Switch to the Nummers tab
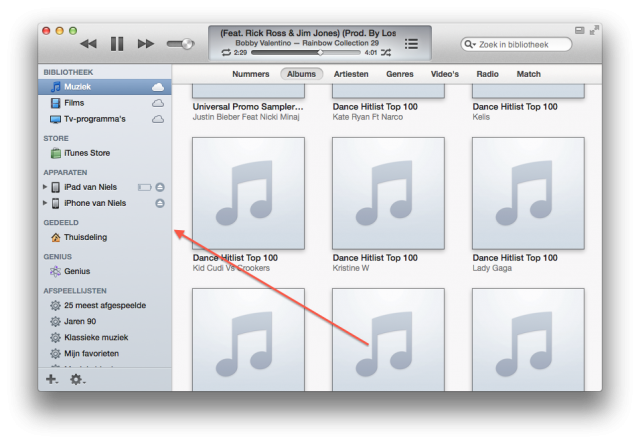640x444 pixels. [x=251, y=74]
